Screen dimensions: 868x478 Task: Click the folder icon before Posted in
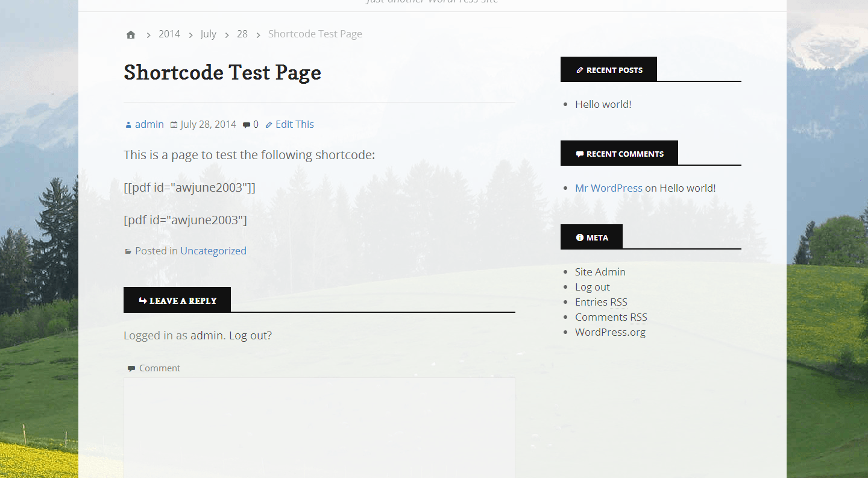pyautogui.click(x=128, y=251)
